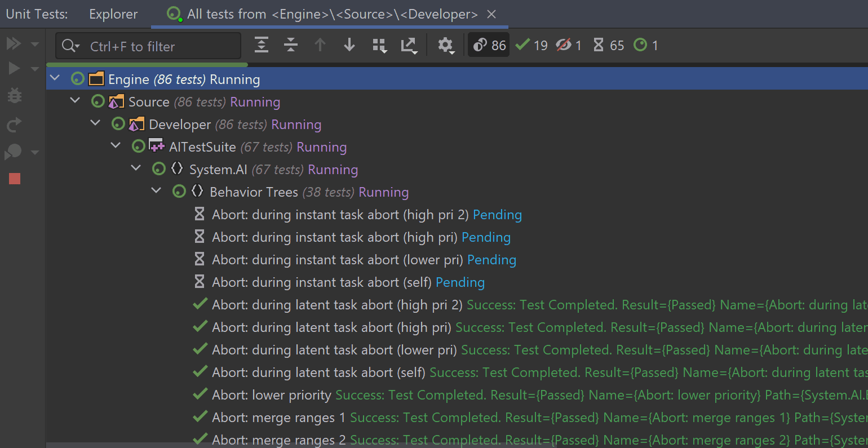868x448 pixels.
Task: Run tests with code coverage
Action: click(x=14, y=152)
